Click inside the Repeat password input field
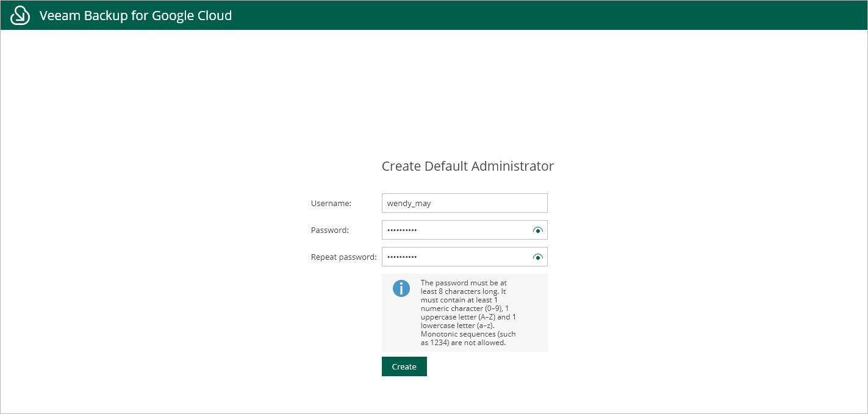The image size is (868, 414). click(464, 257)
